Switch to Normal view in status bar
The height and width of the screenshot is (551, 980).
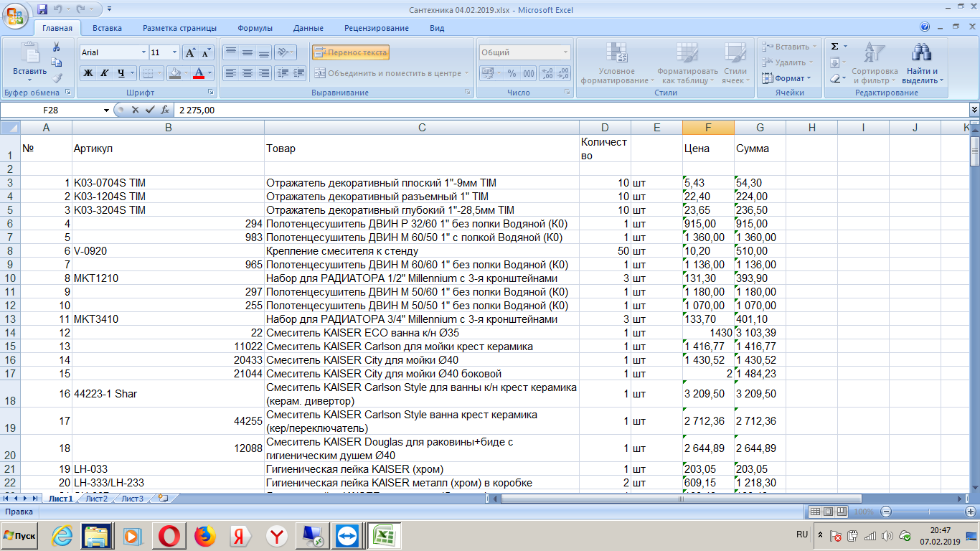[x=815, y=512]
